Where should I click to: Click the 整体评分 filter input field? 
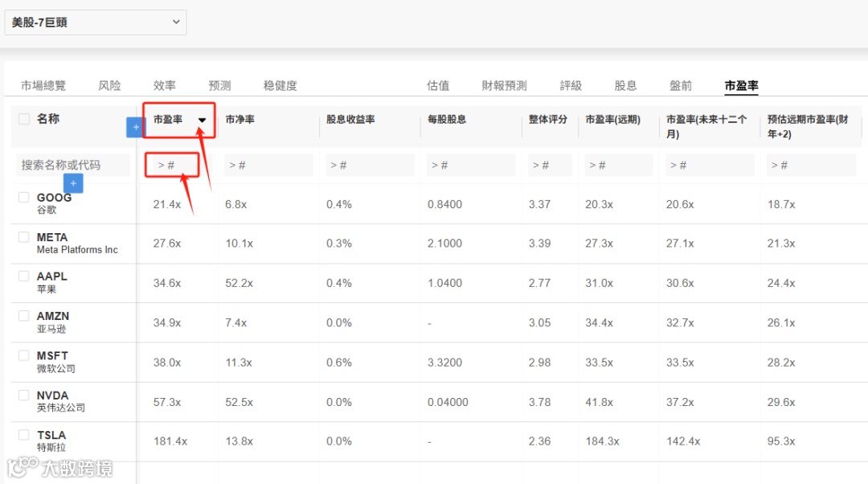(x=550, y=165)
